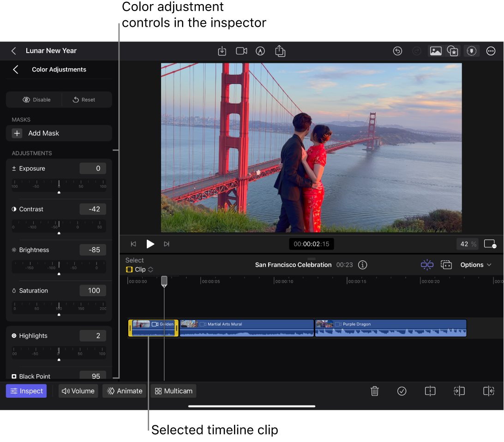Click the undo icon in the top toolbar
Screen dimensions: 504x442
pyautogui.click(x=398, y=51)
